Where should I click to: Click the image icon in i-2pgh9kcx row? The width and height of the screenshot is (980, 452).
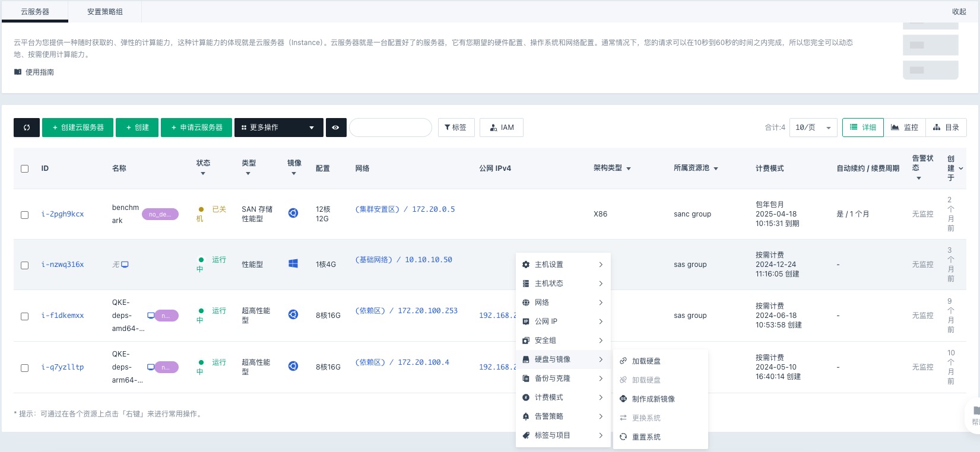pos(293,213)
